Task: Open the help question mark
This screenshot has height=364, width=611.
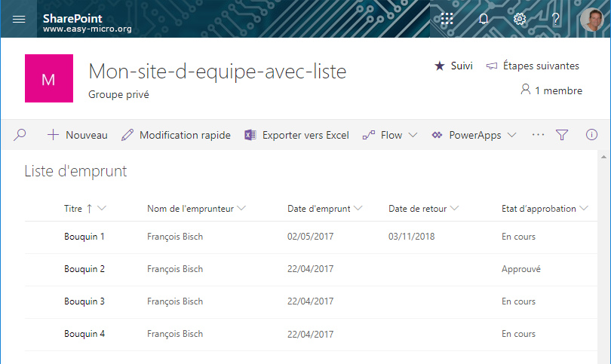Action: click(556, 19)
